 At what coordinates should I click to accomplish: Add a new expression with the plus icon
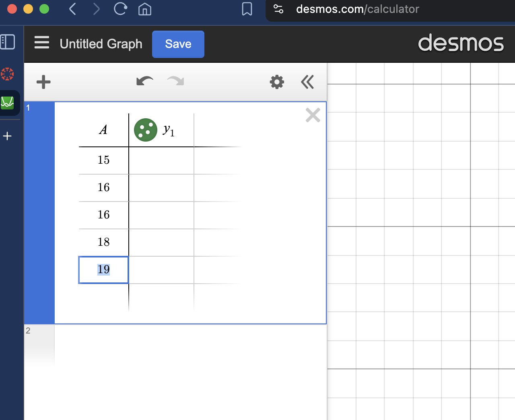[x=43, y=82]
